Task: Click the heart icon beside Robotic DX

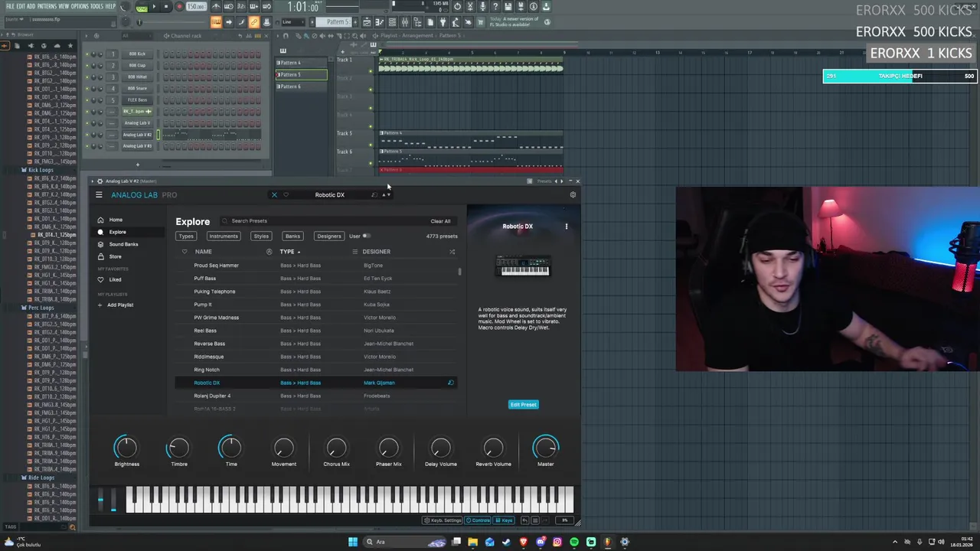Action: pos(286,194)
